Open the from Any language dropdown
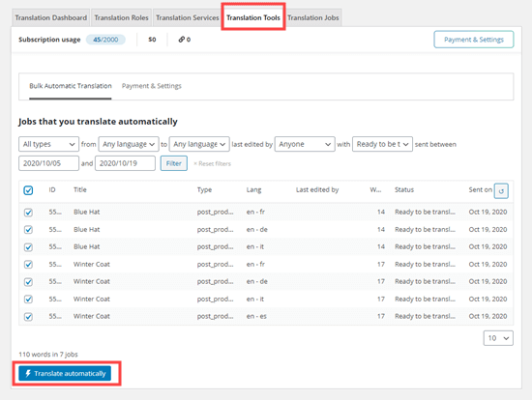This screenshot has height=400, width=532. 129,144
